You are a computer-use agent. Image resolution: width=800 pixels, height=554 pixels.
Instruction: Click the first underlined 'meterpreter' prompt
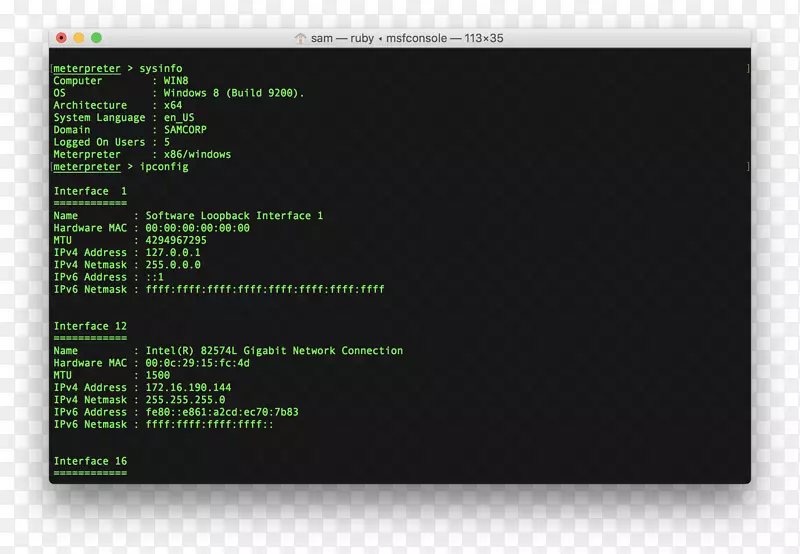[x=87, y=68]
